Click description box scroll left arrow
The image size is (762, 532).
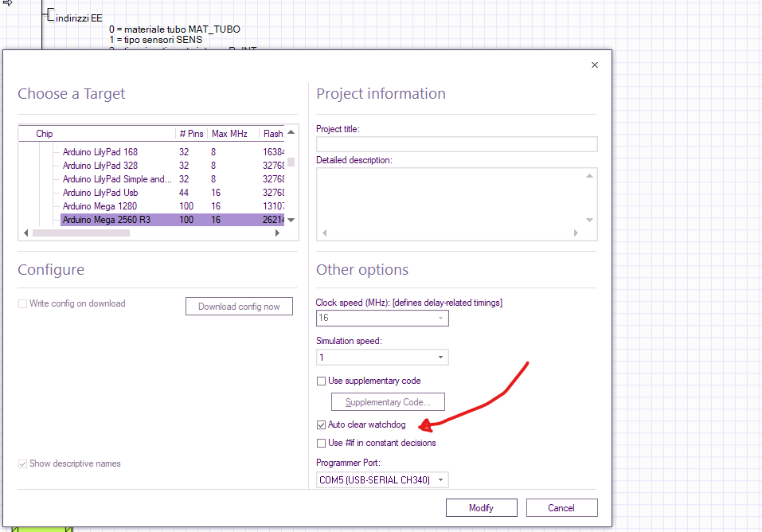click(x=325, y=233)
